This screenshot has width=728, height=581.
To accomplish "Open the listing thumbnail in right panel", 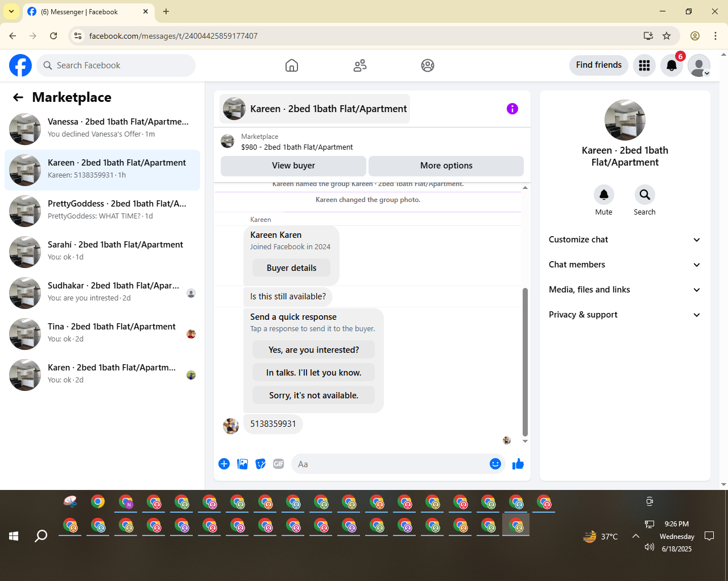I will [625, 120].
